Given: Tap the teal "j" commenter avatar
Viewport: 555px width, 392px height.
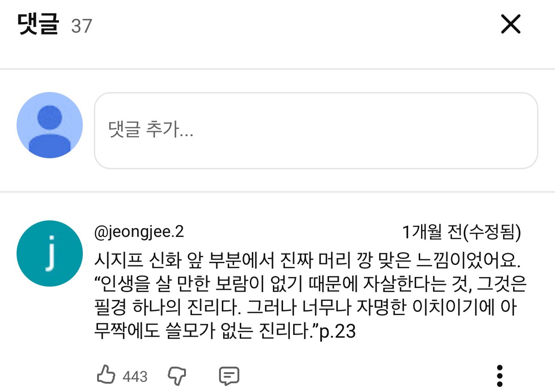Looking at the screenshot, I should (x=49, y=254).
